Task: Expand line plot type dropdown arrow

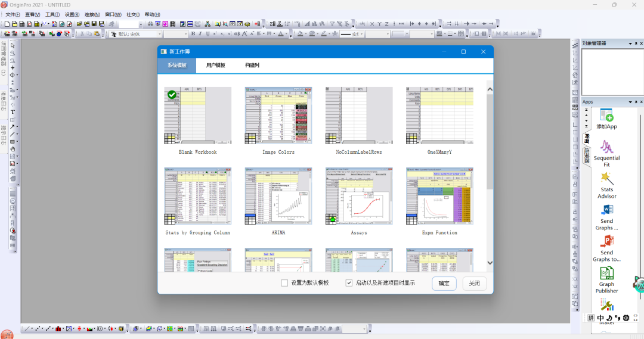Action: (x=32, y=329)
